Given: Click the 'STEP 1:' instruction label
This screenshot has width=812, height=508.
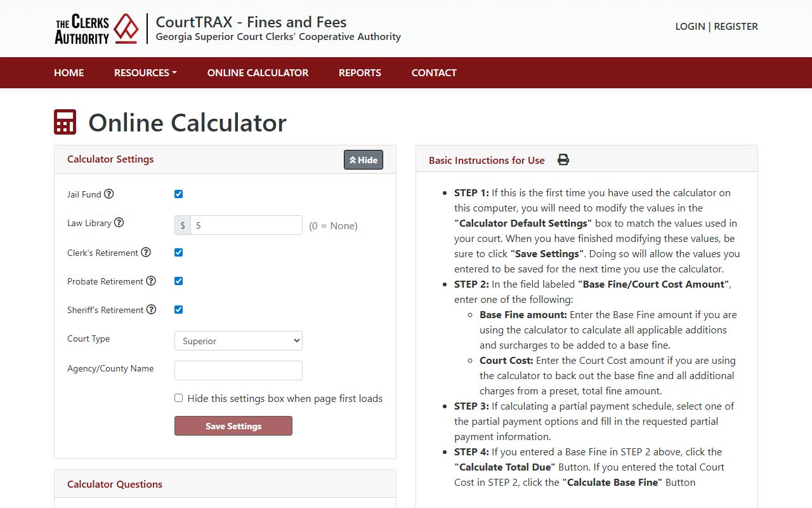Looking at the screenshot, I should pyautogui.click(x=471, y=192).
